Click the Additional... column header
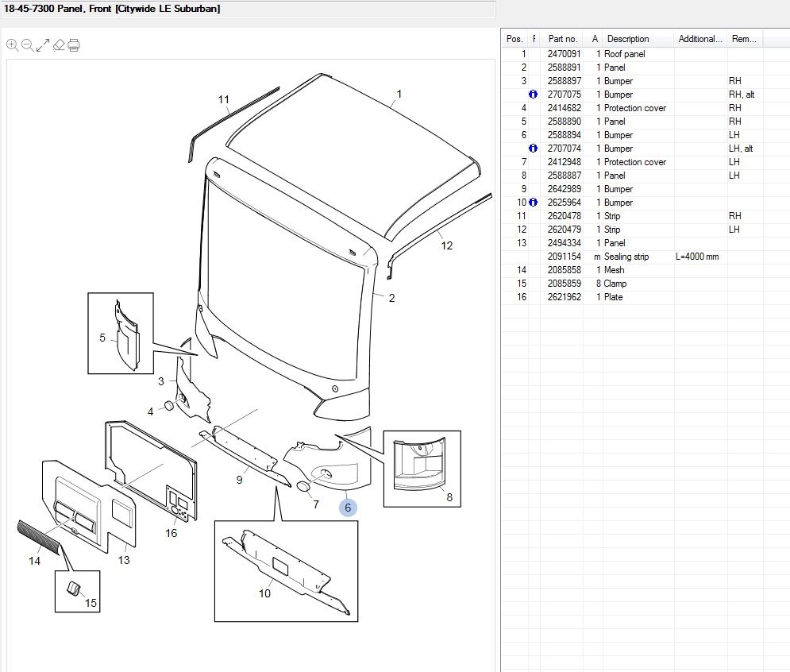The width and height of the screenshot is (790, 672). point(699,39)
